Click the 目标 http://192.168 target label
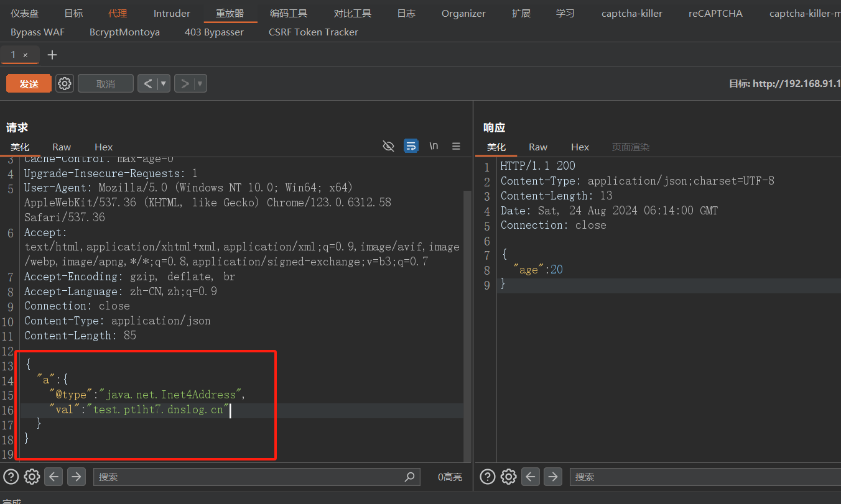 coord(785,84)
